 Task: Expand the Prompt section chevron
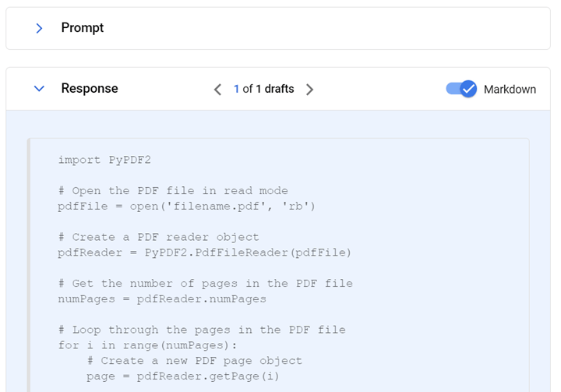click(x=39, y=28)
